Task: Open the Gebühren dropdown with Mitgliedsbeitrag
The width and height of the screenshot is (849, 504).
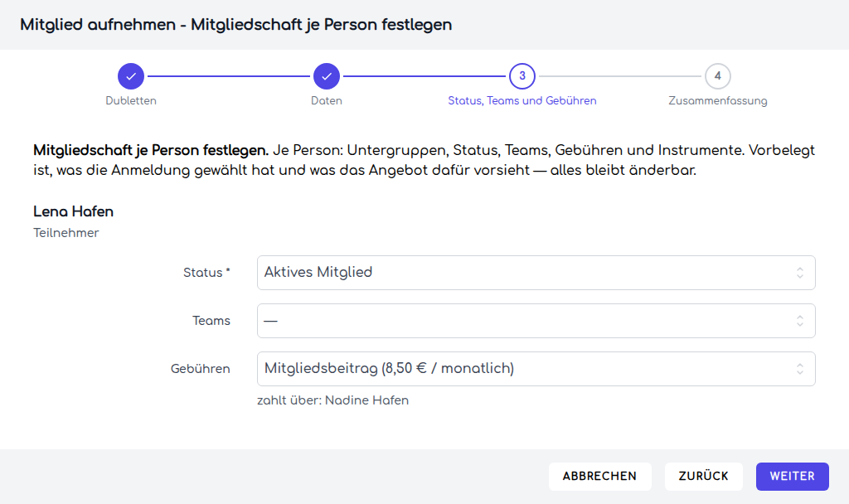Action: pyautogui.click(x=536, y=369)
